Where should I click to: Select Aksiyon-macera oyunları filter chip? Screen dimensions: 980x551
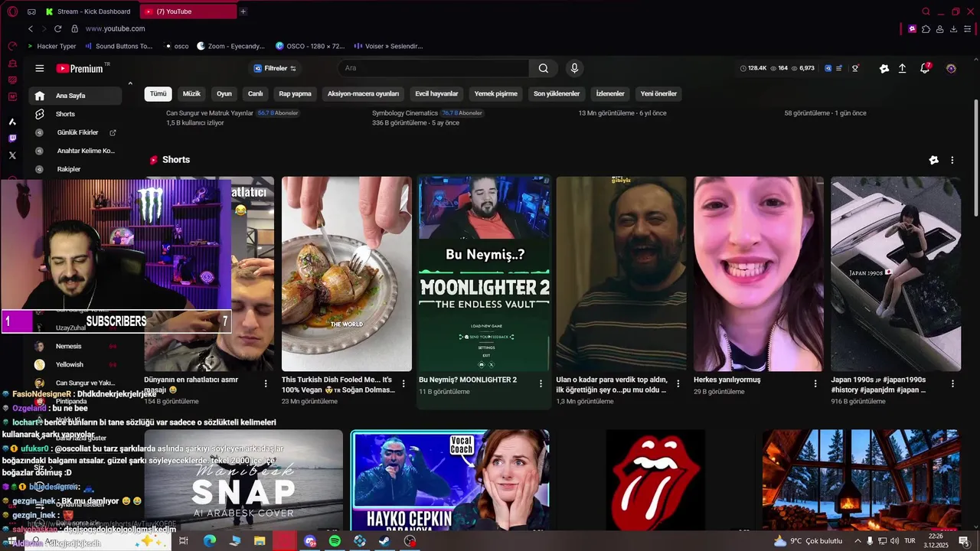coord(364,93)
